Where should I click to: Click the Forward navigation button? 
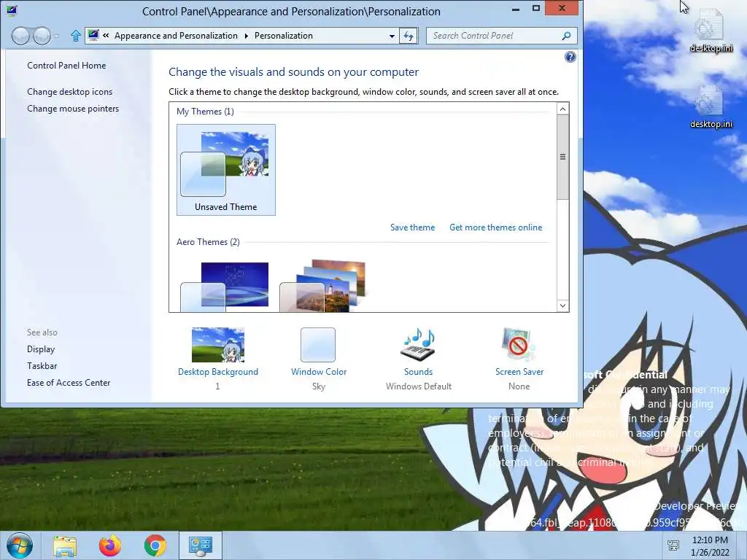click(42, 36)
